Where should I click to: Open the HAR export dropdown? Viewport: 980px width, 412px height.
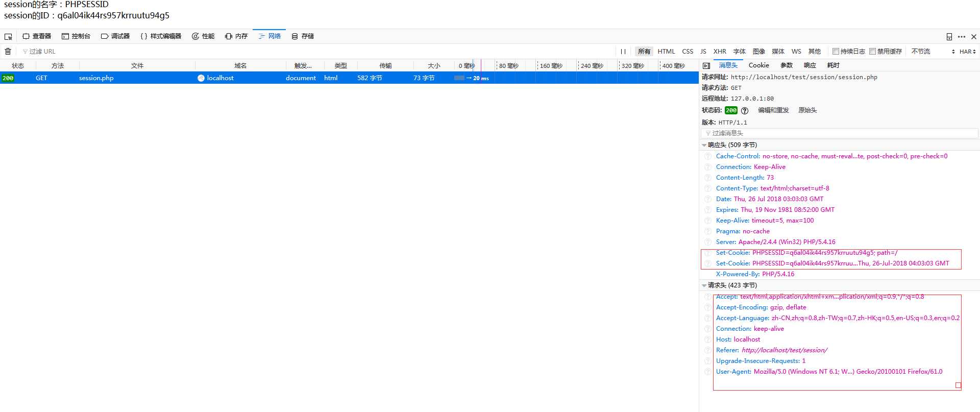pos(967,52)
